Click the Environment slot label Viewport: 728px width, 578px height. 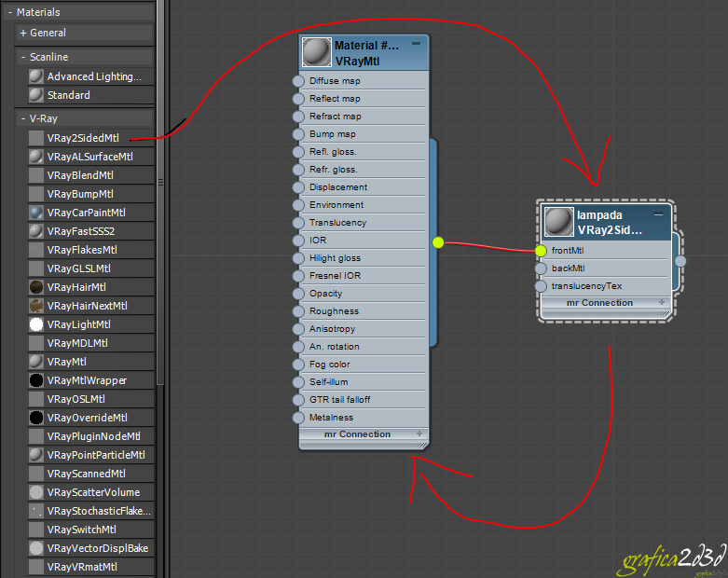337,205
